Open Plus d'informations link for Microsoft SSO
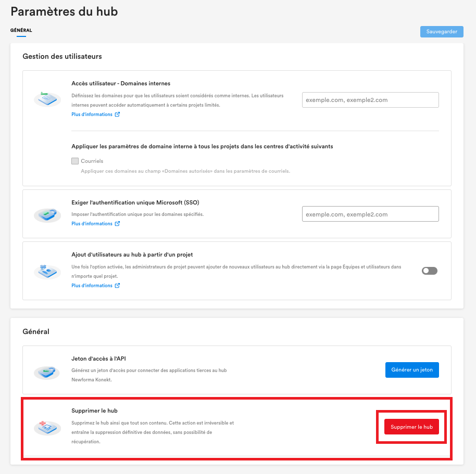This screenshot has width=476, height=474. (92, 224)
